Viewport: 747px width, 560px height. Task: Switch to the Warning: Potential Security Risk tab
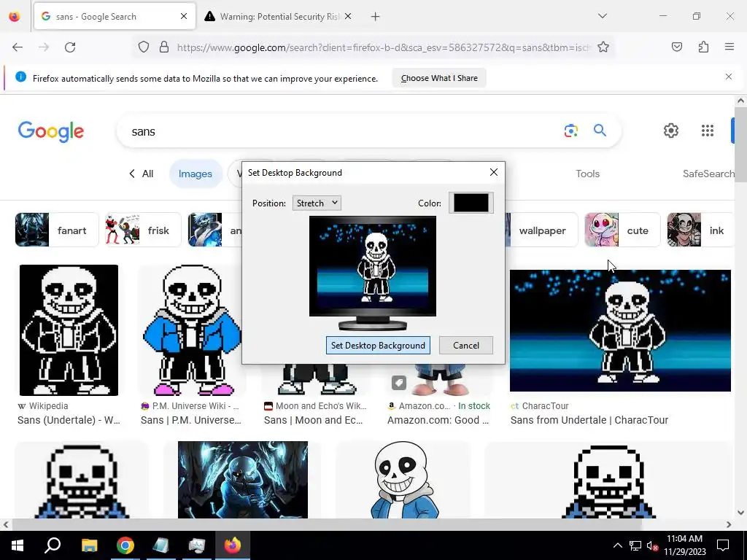279,17
